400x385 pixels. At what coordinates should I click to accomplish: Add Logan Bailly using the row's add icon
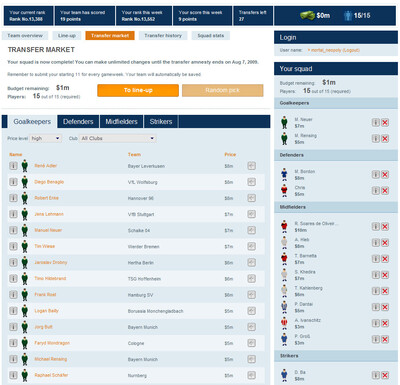252,311
